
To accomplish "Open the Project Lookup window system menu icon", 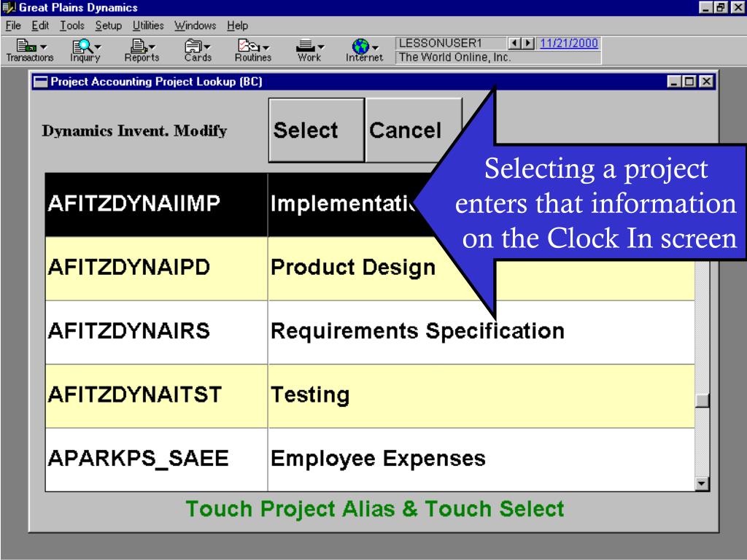I will (x=42, y=82).
